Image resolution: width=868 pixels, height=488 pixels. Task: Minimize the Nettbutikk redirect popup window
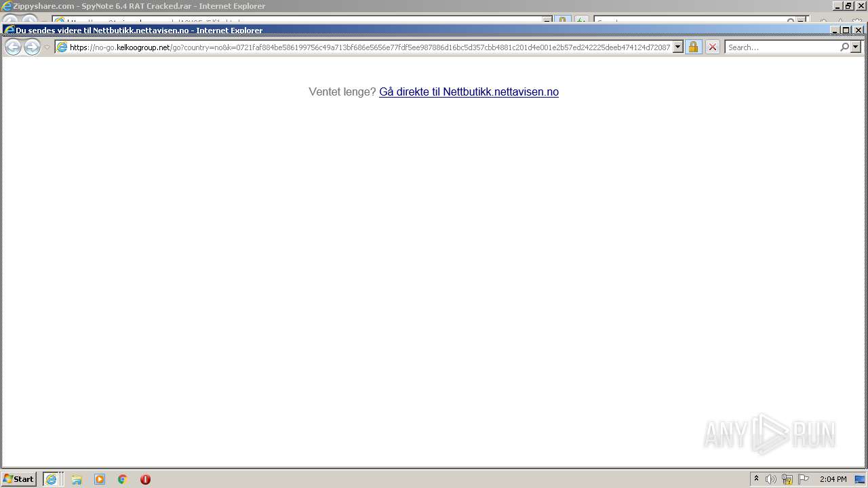[835, 30]
